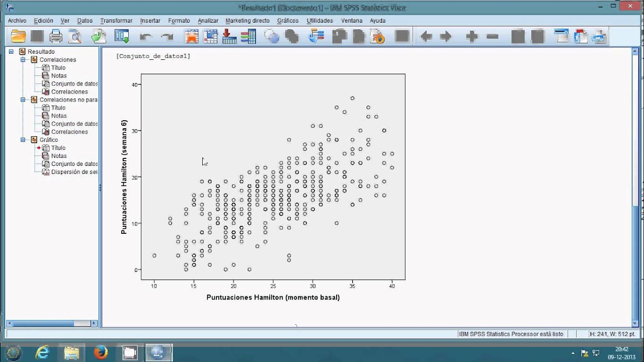Open the Datos menu
The width and height of the screenshot is (644, 362).
pyautogui.click(x=85, y=21)
